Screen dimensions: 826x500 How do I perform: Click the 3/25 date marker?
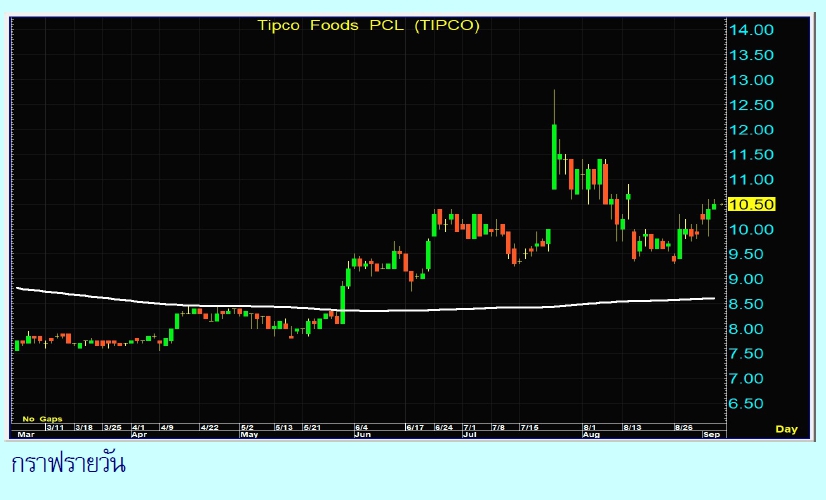(113, 427)
